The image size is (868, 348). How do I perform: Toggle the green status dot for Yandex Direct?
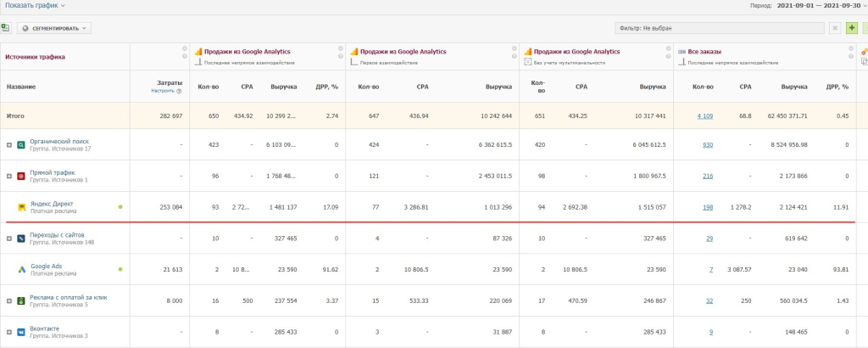tap(120, 206)
